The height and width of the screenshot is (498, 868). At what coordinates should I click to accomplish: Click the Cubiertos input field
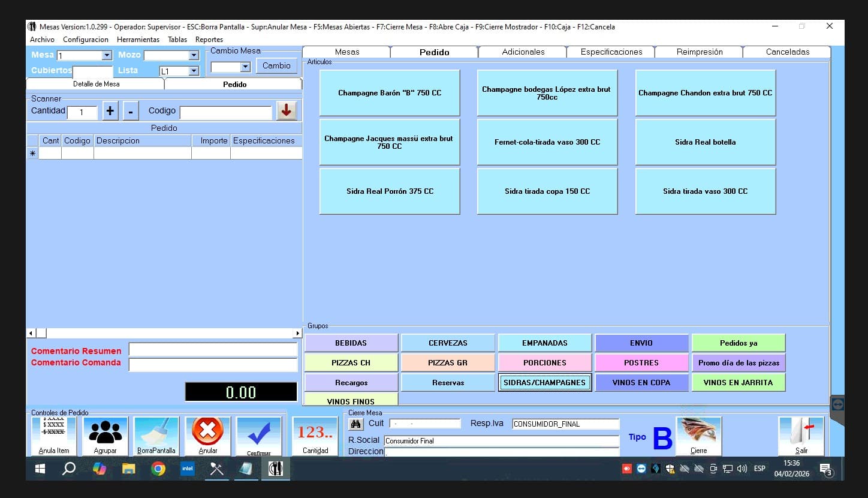[93, 71]
